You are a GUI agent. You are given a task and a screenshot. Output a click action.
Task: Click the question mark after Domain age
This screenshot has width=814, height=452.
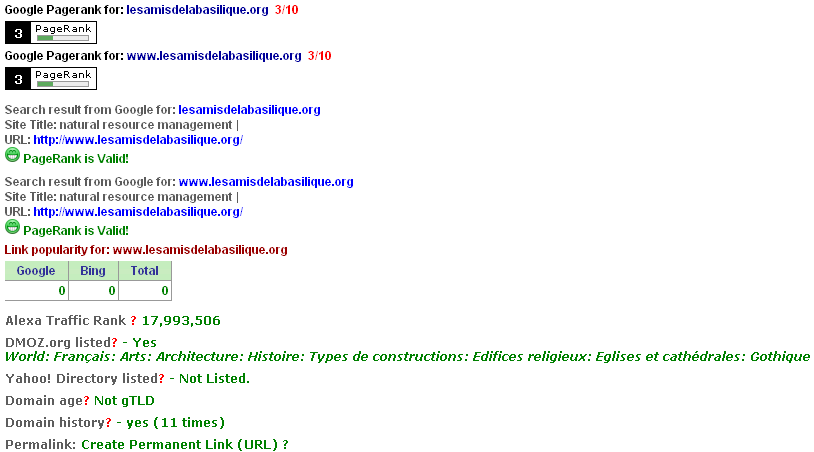[x=86, y=401]
